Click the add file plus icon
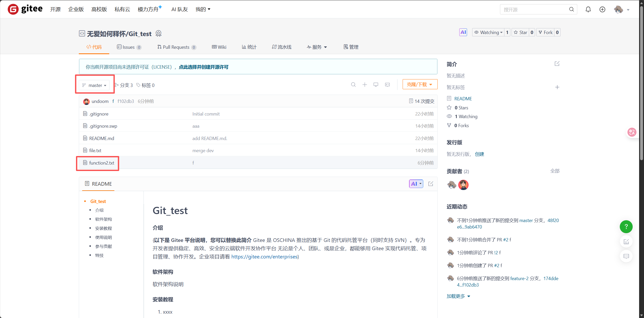The height and width of the screenshot is (318, 644). [365, 85]
